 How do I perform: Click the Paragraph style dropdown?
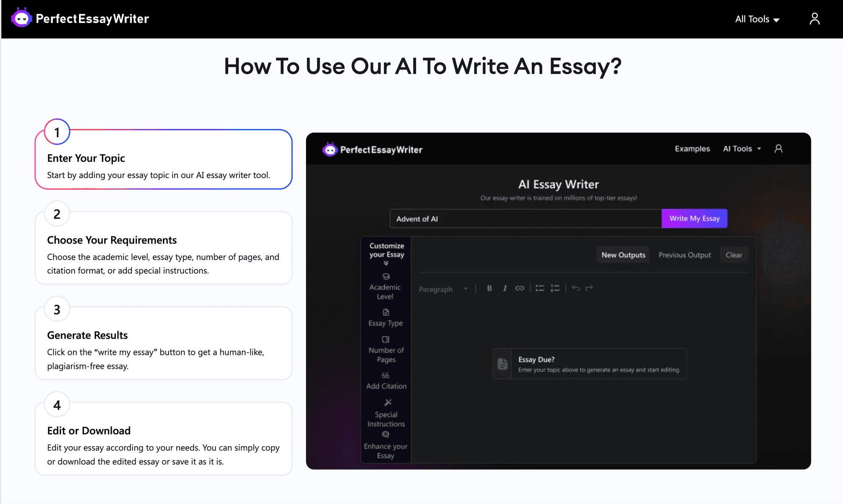[443, 289]
